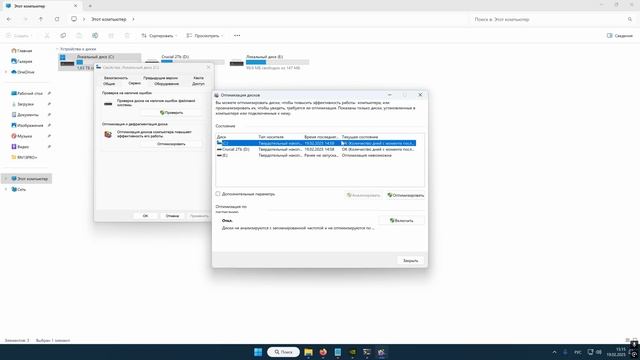Select the (C:) row in drive list
The width and height of the screenshot is (640, 360).
[x=316, y=143]
